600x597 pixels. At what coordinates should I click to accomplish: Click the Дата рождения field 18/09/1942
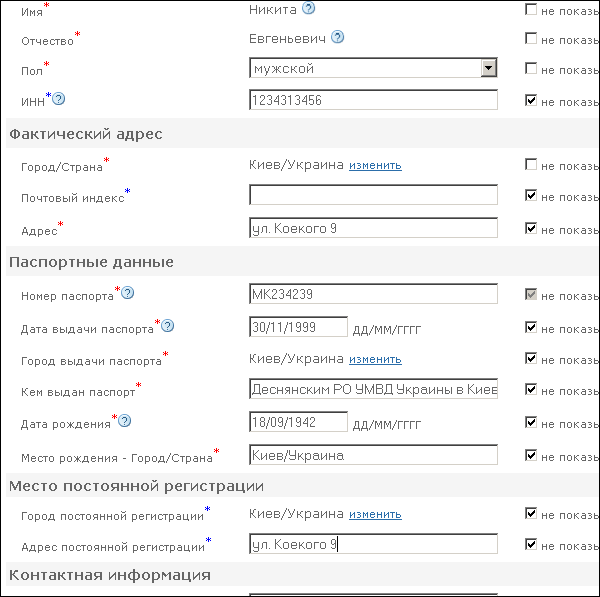298,422
